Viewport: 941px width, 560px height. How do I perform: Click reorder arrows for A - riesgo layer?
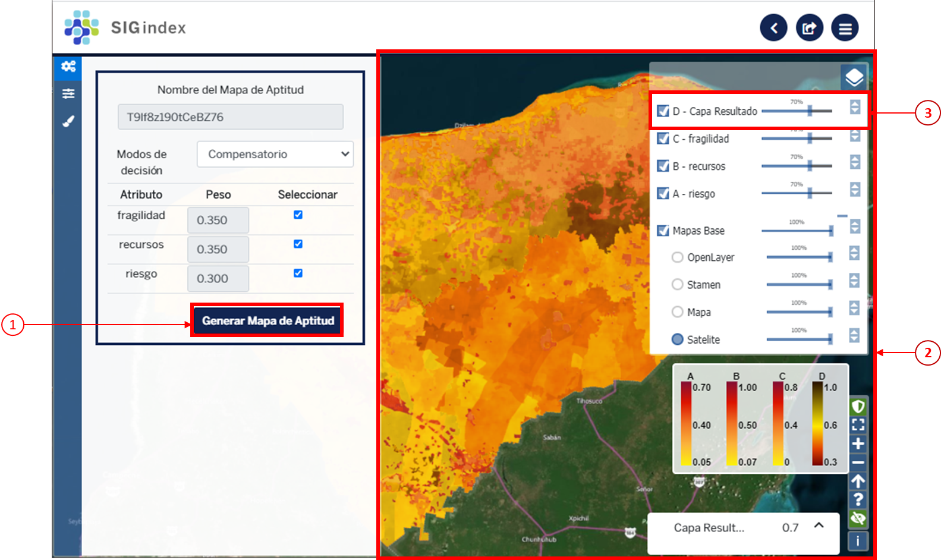[x=855, y=189]
